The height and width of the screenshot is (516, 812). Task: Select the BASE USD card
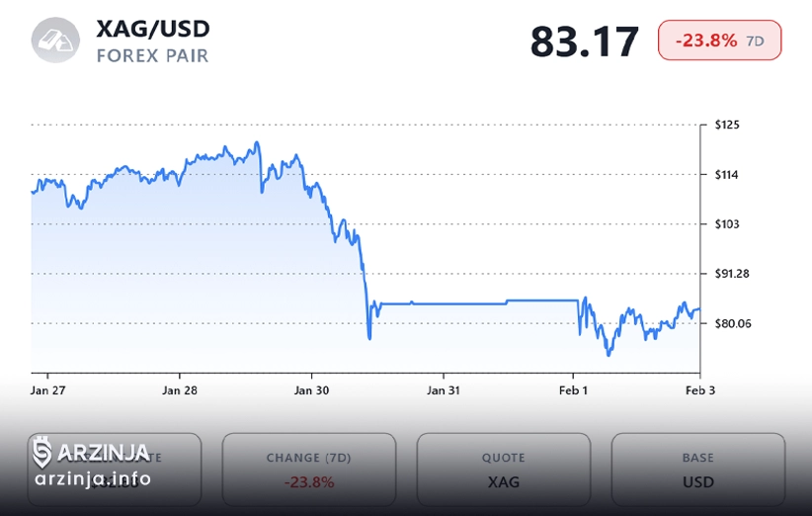click(x=697, y=470)
